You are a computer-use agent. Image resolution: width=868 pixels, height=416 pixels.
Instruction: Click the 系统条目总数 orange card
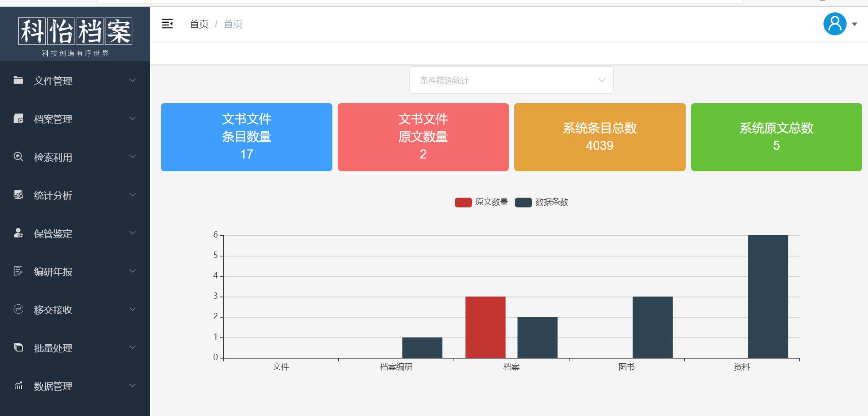599,137
